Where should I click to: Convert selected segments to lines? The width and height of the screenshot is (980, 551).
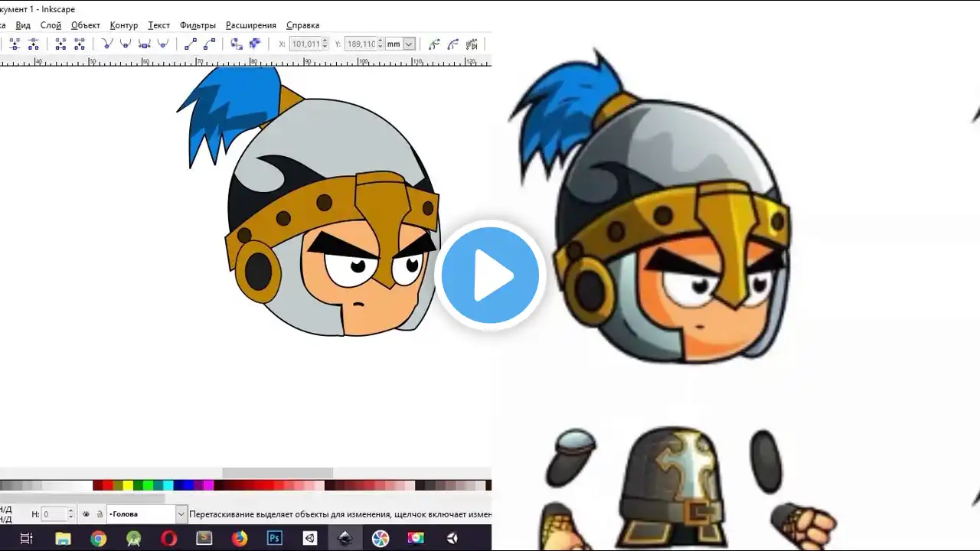click(191, 44)
